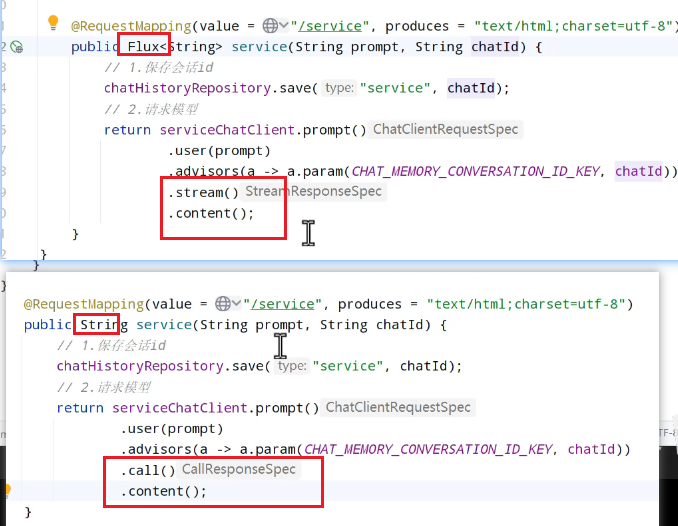
Task: Click .content() below the .stream() line
Action: (211, 213)
